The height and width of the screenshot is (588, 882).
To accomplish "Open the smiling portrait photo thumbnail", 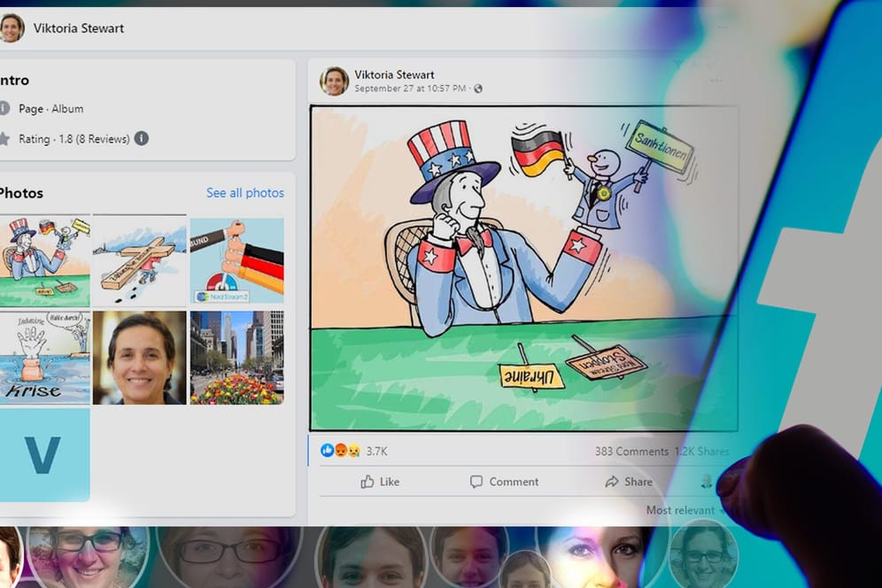I will tap(140, 358).
